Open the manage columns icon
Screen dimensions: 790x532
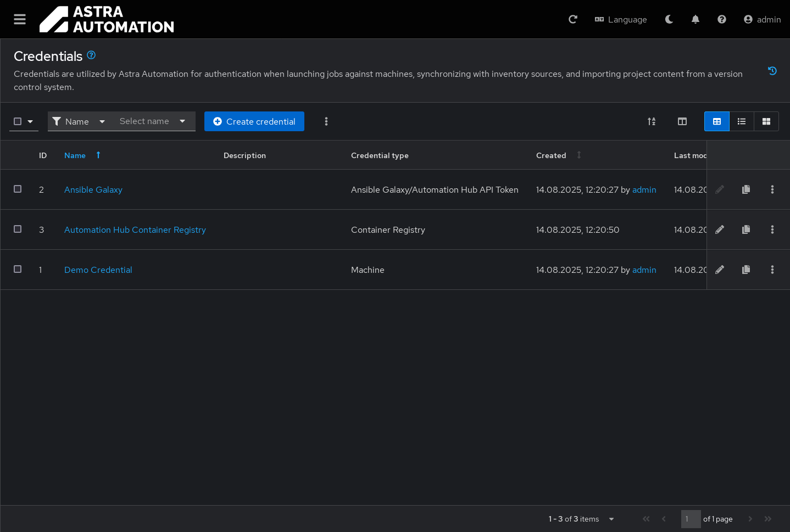(682, 121)
